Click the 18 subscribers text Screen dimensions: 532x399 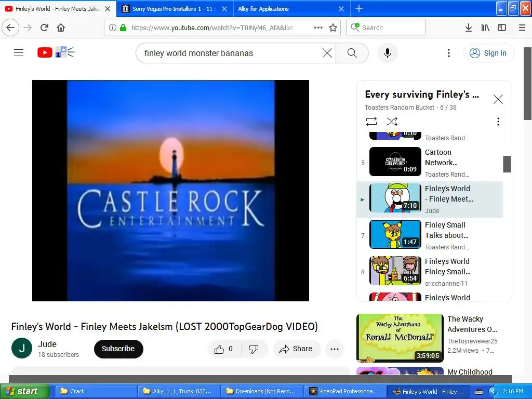click(58, 354)
